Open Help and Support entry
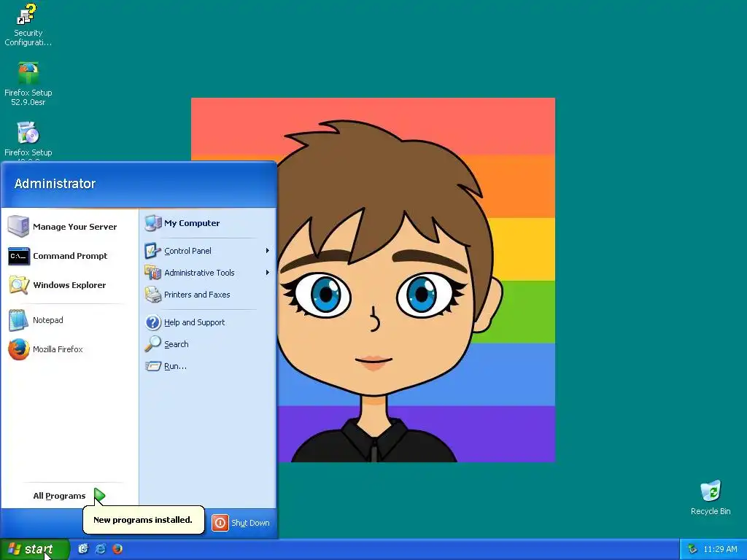The image size is (747, 560). [208, 322]
